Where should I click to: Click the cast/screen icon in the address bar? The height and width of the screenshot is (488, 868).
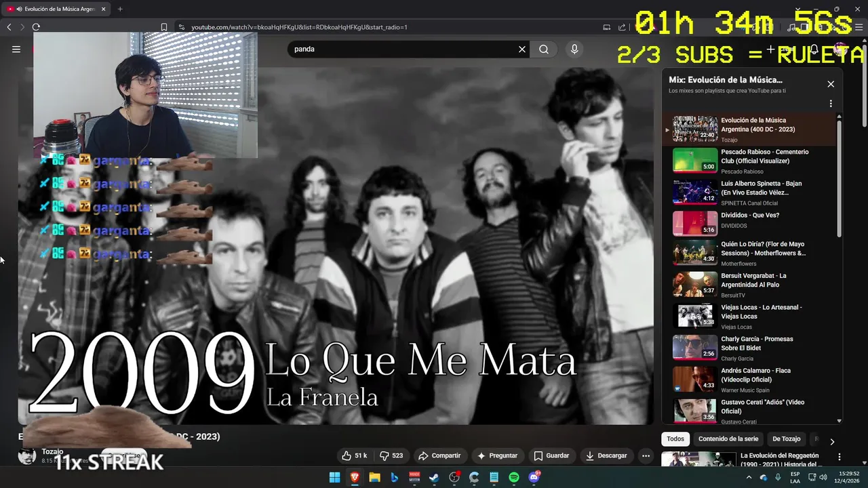(x=607, y=27)
